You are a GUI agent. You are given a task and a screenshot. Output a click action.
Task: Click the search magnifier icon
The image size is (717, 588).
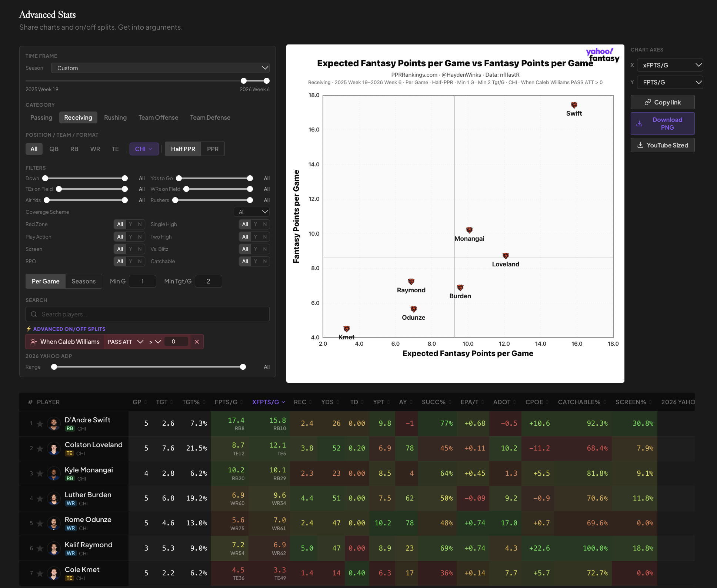coord(34,314)
